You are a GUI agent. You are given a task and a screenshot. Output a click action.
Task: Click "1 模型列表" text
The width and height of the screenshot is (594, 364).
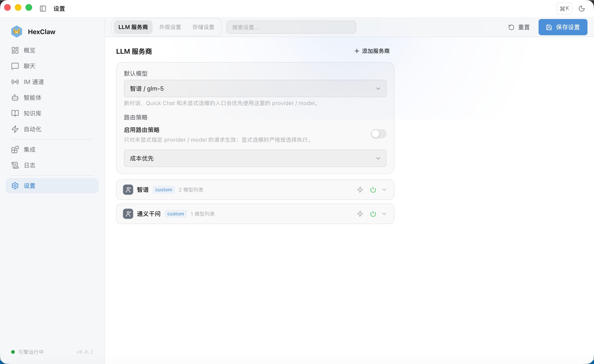203,214
